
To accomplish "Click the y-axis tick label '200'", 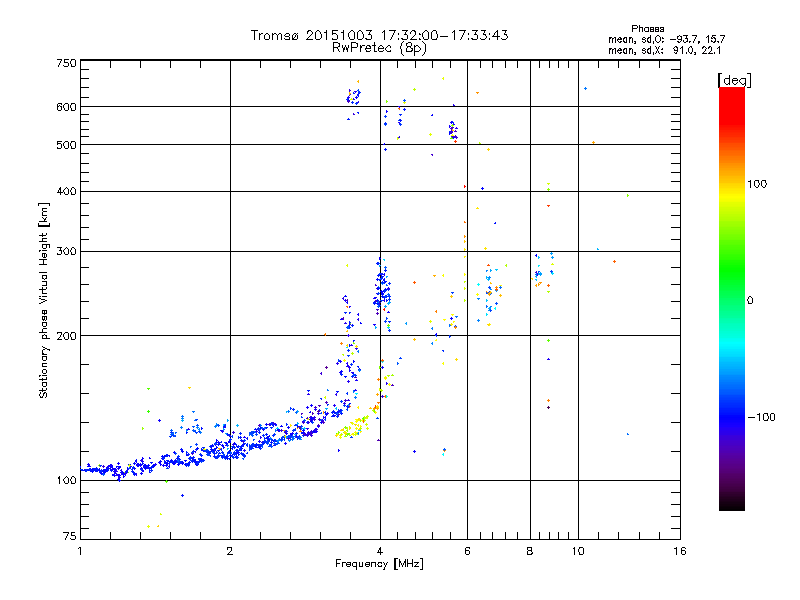I will tap(66, 336).
